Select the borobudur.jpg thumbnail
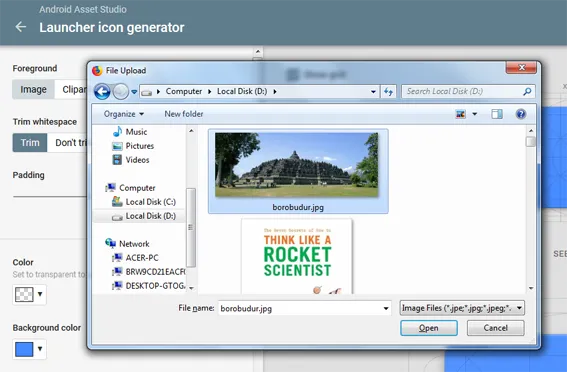Image resolution: width=567 pixels, height=372 pixels. [x=297, y=164]
